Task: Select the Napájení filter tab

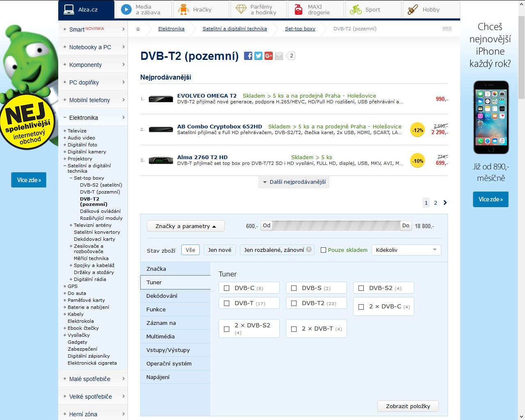Action: tap(176, 377)
